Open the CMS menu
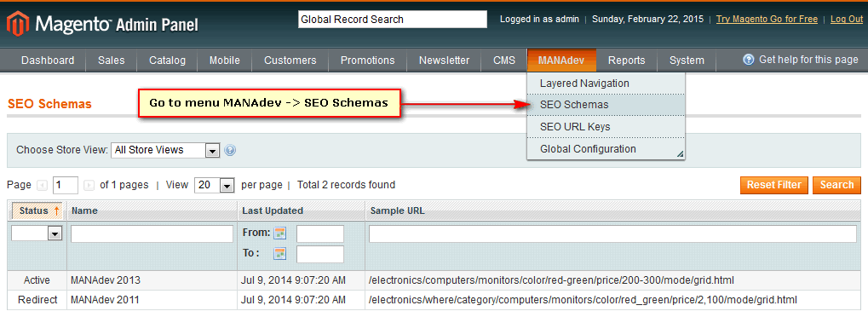Image resolution: width=868 pixels, height=317 pixels. 504,61
